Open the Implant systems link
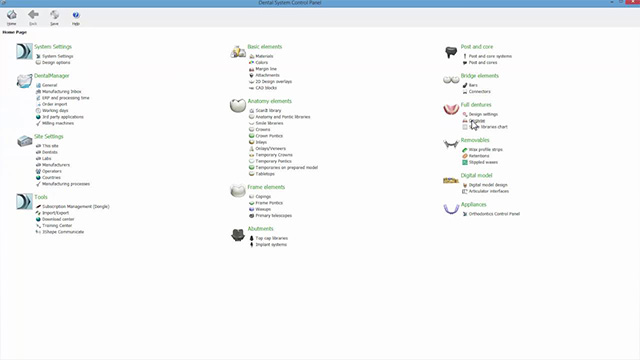 (x=271, y=244)
